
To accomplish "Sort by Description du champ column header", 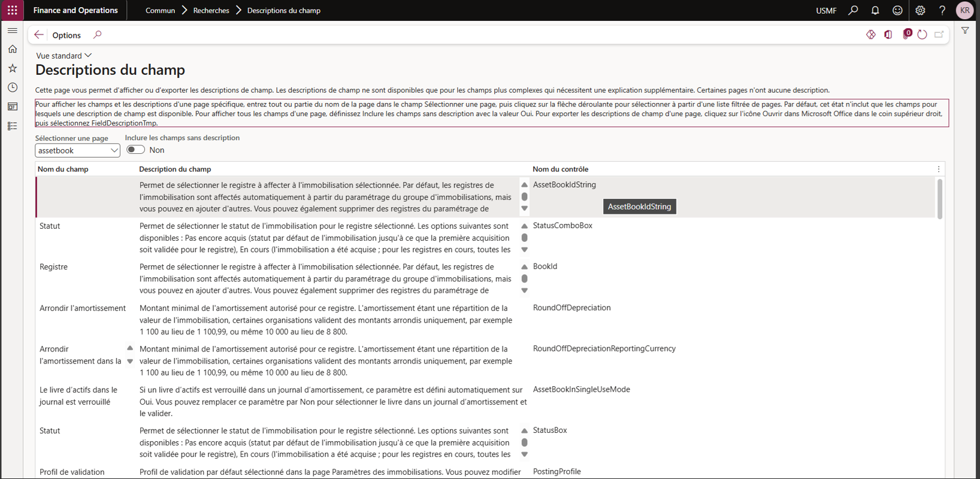I will pyautogui.click(x=175, y=169).
